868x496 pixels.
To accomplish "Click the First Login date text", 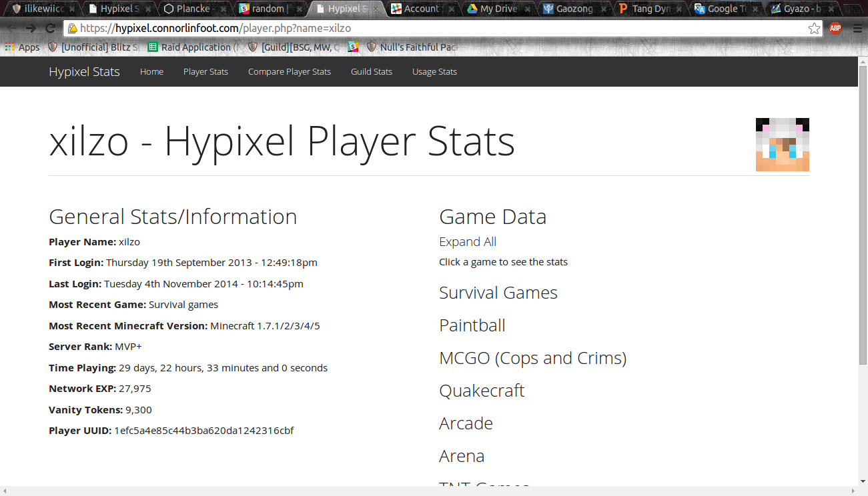I will 211,263.
